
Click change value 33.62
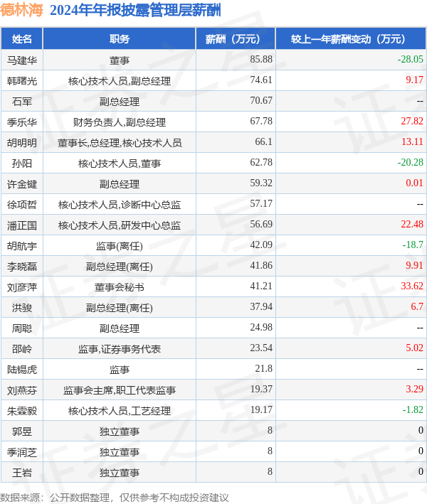coord(412,286)
